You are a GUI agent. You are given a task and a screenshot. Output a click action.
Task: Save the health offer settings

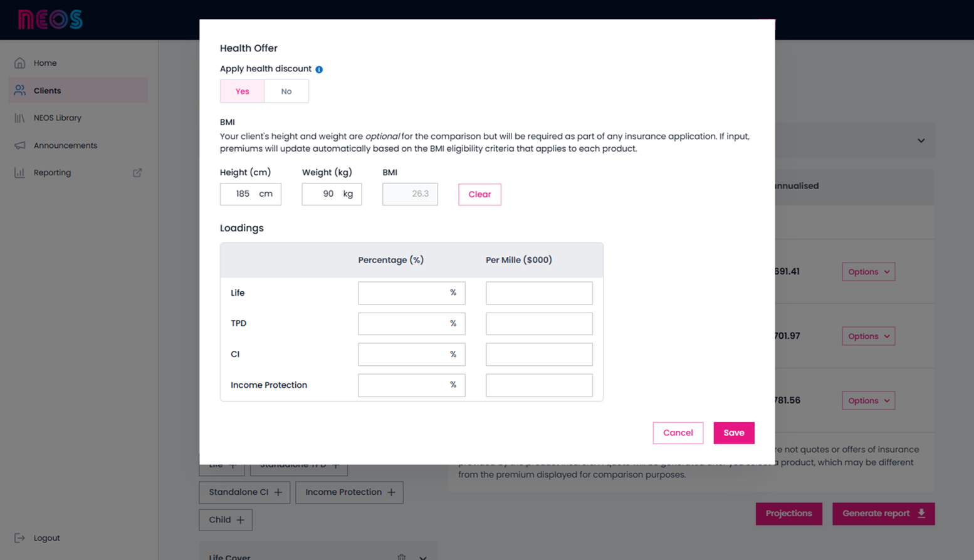tap(733, 433)
